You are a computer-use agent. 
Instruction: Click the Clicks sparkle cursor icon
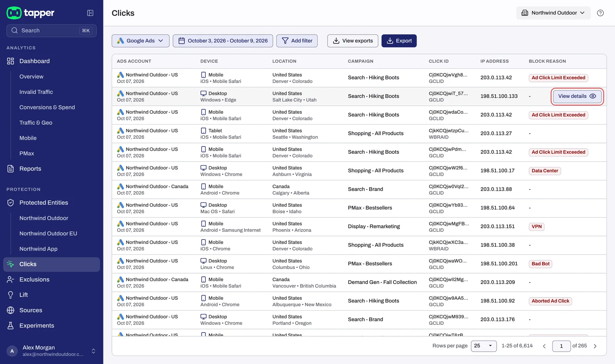[11, 264]
